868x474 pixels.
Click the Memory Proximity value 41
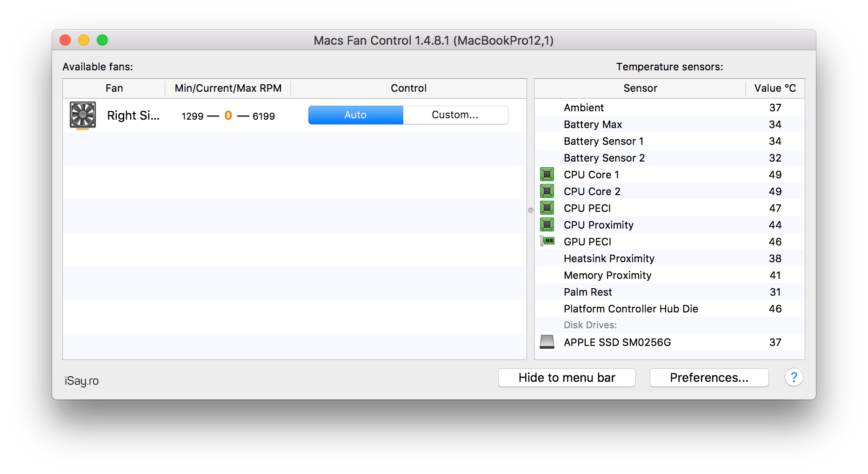tap(775, 275)
